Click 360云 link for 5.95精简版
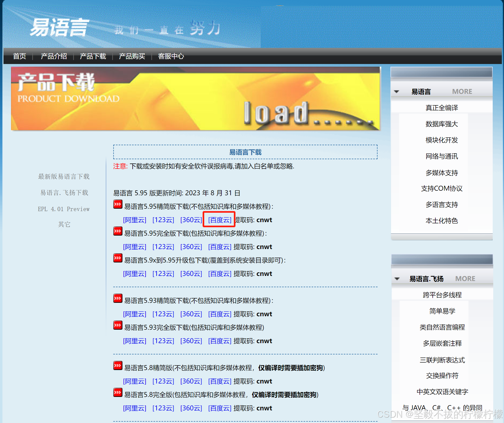This screenshot has width=504, height=423. [x=191, y=220]
